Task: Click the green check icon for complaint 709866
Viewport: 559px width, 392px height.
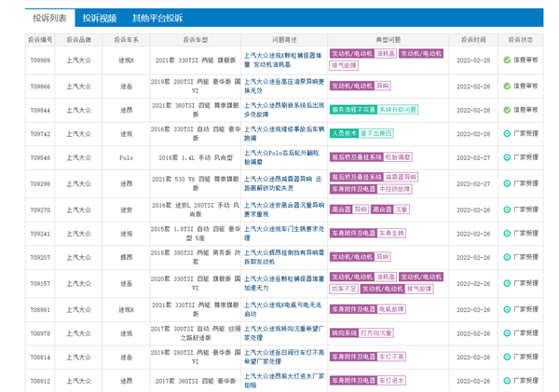Action: click(x=507, y=86)
